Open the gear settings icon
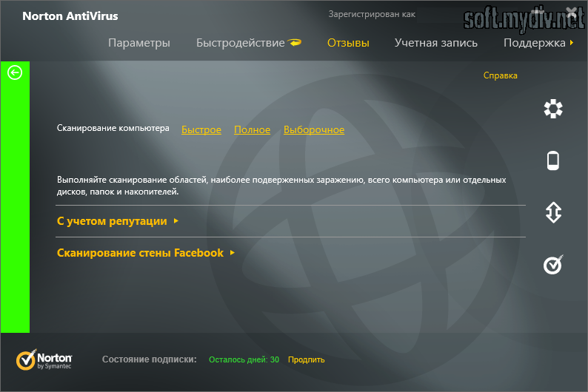Viewport: 588px width, 392px height. [x=553, y=109]
